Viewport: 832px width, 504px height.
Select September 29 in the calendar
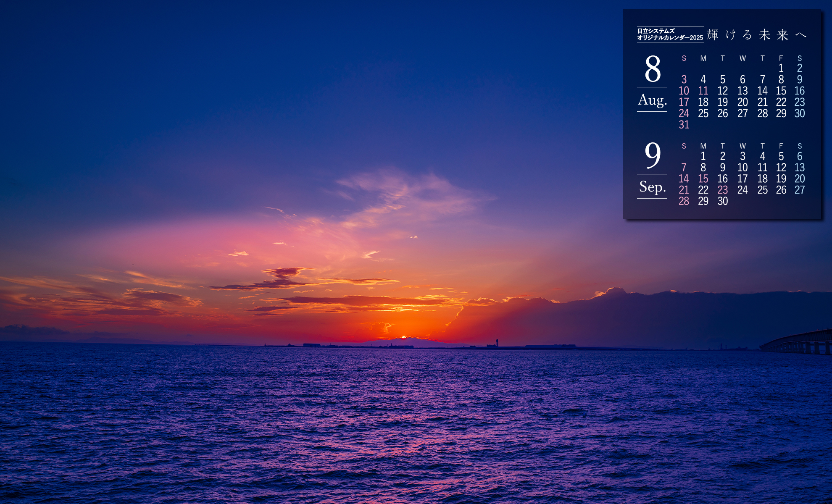click(x=703, y=202)
